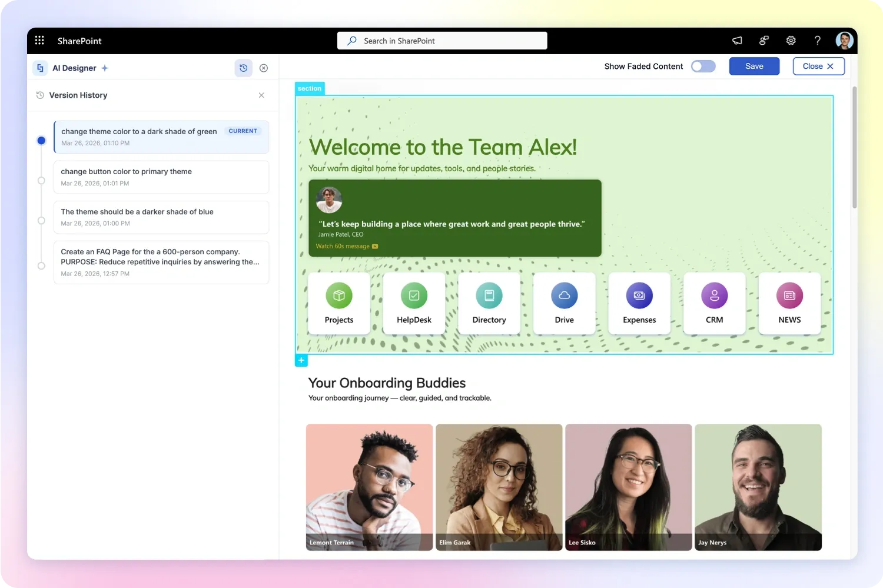Open the NEWS newspaper icon

[x=790, y=295]
